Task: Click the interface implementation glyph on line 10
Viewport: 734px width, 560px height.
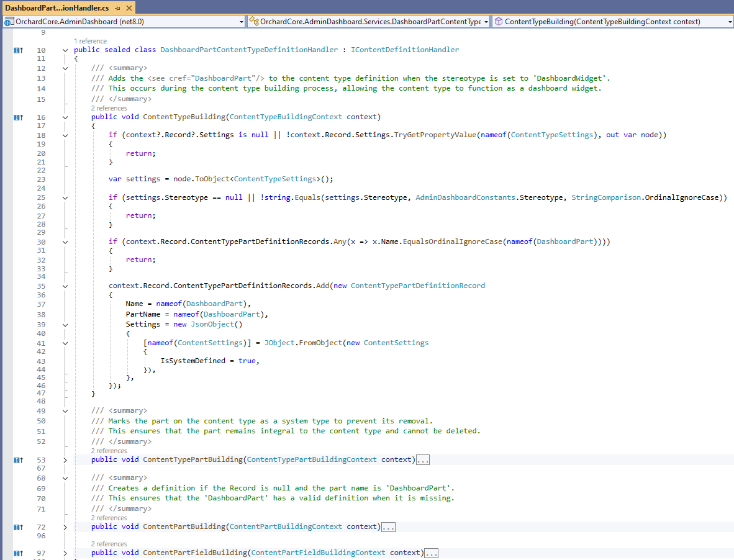Action: click(18, 50)
